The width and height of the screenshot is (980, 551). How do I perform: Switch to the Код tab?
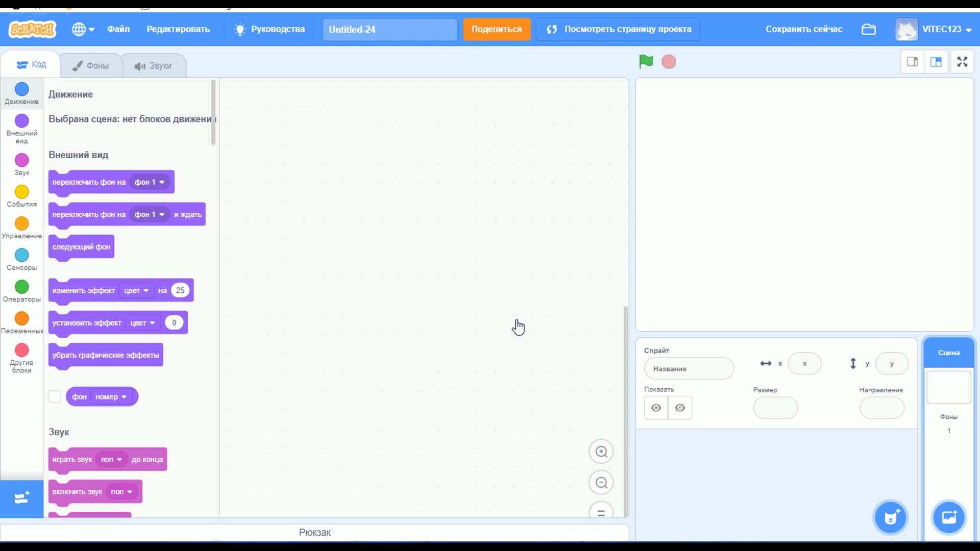(31, 64)
